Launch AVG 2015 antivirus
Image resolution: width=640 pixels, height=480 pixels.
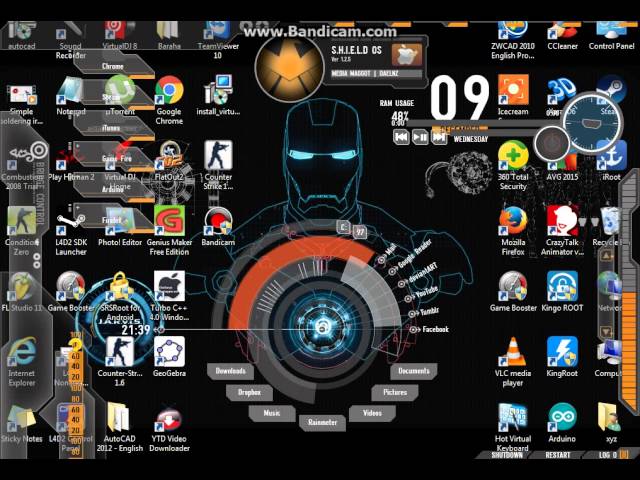562,163
